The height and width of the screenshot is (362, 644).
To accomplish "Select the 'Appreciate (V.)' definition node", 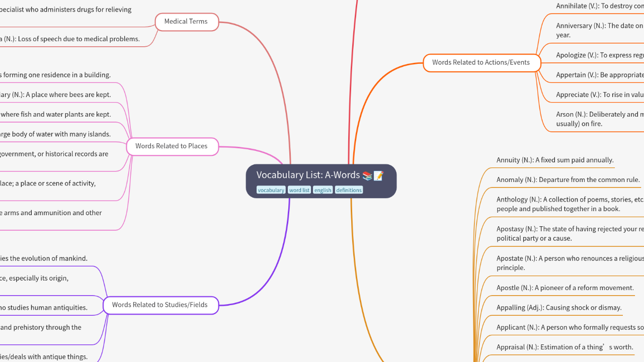I will [600, 95].
